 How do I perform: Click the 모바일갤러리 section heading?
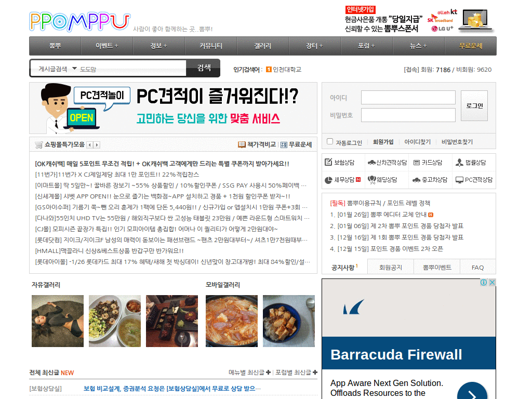point(222,285)
